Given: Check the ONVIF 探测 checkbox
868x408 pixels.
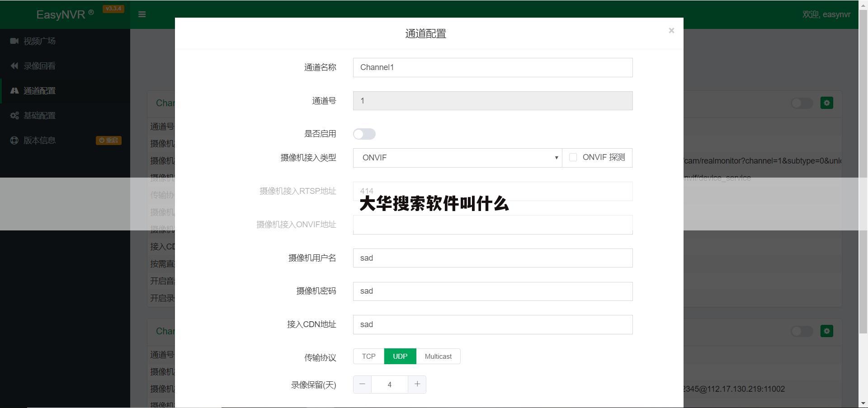Looking at the screenshot, I should pyautogui.click(x=573, y=157).
